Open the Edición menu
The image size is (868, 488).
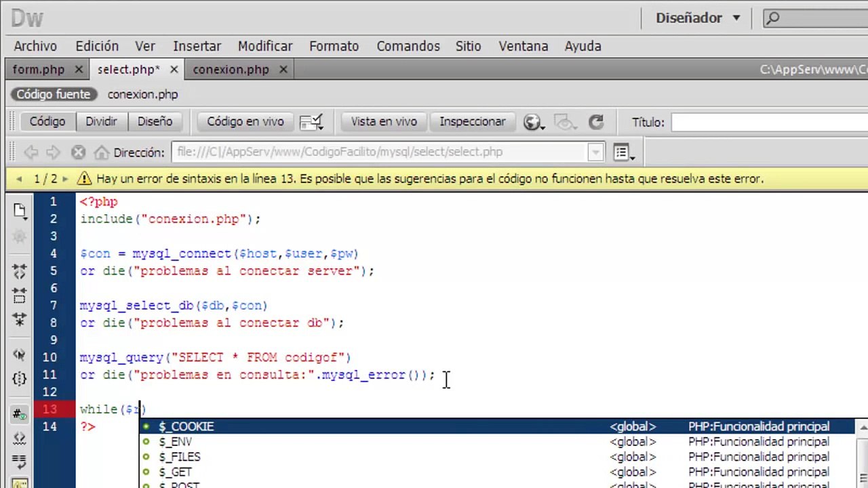pos(97,46)
